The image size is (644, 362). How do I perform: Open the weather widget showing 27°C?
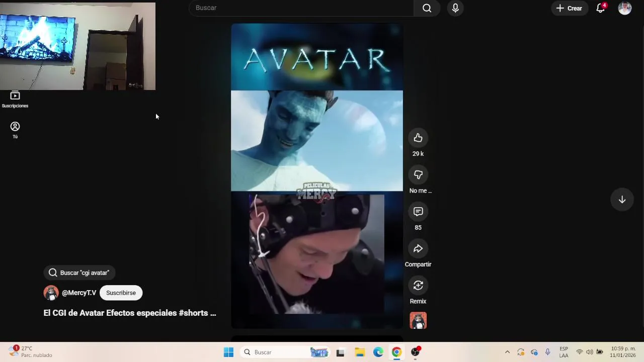[31, 351]
